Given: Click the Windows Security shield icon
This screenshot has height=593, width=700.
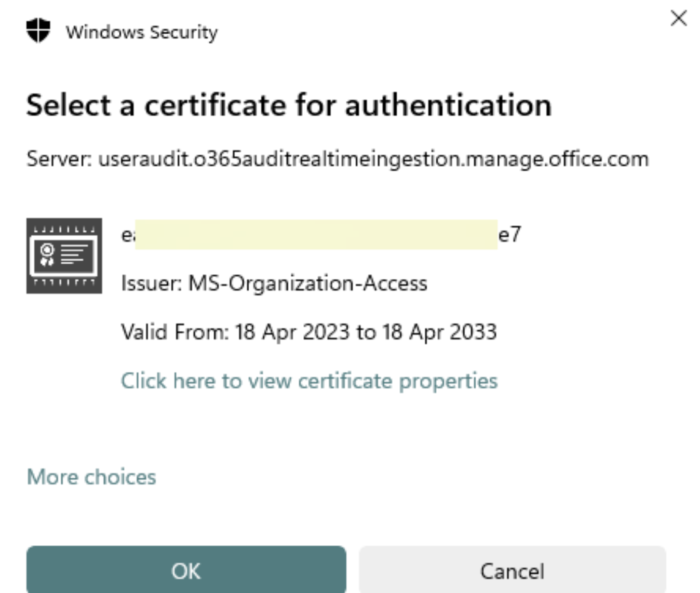Looking at the screenshot, I should 38,31.
